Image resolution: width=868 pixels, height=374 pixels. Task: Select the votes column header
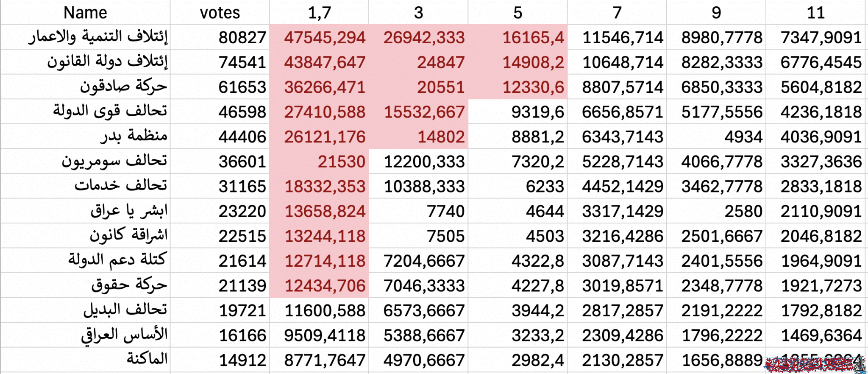(x=220, y=13)
